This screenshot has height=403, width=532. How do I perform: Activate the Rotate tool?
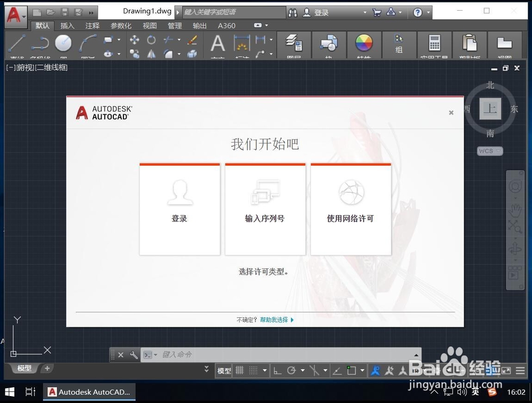pyautogui.click(x=152, y=39)
